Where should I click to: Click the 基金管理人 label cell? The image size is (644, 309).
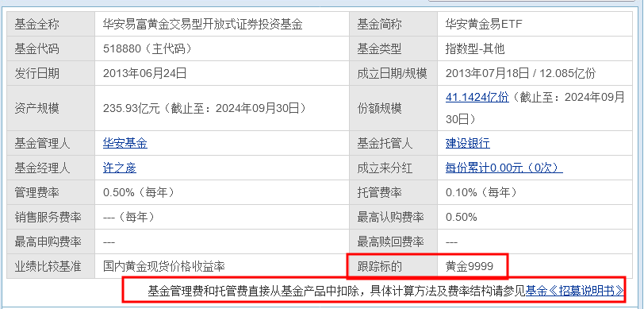tap(51, 143)
